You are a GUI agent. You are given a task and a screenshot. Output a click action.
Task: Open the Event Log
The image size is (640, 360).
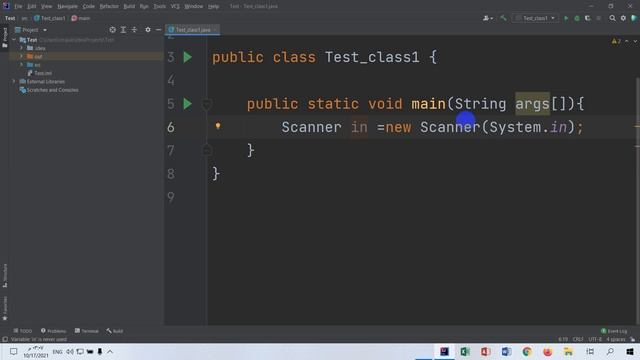(x=614, y=331)
